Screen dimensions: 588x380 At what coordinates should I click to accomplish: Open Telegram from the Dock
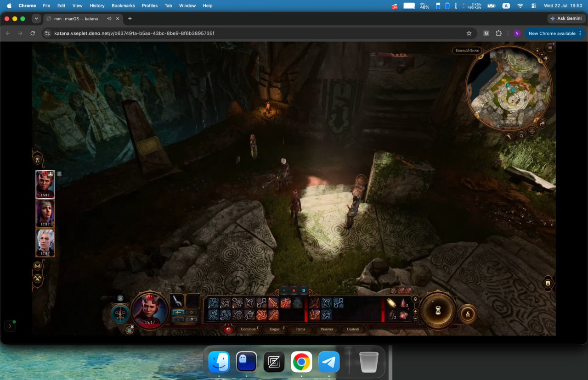[329, 362]
